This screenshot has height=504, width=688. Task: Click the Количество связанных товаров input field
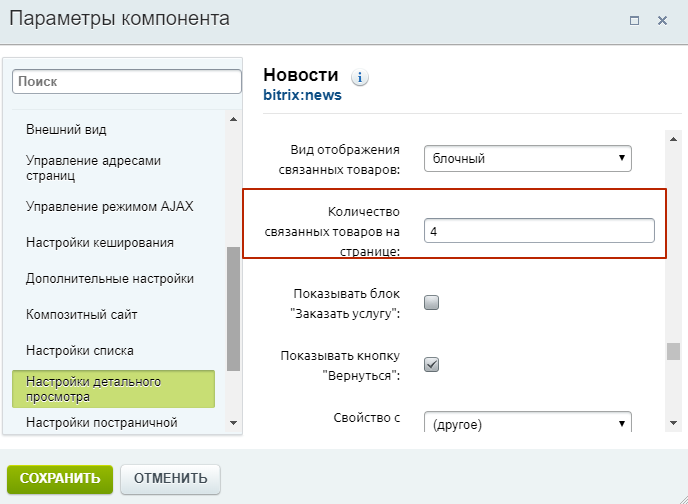click(539, 231)
